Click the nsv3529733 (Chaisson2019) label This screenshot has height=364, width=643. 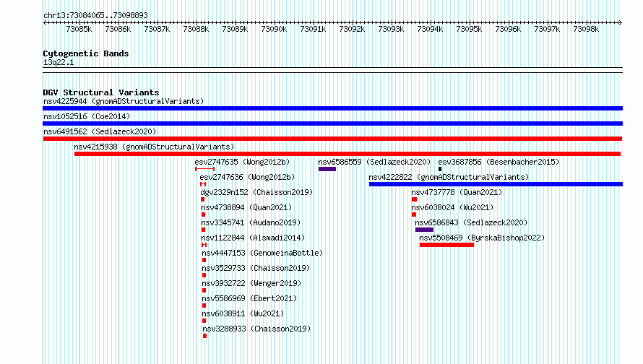pyautogui.click(x=256, y=268)
